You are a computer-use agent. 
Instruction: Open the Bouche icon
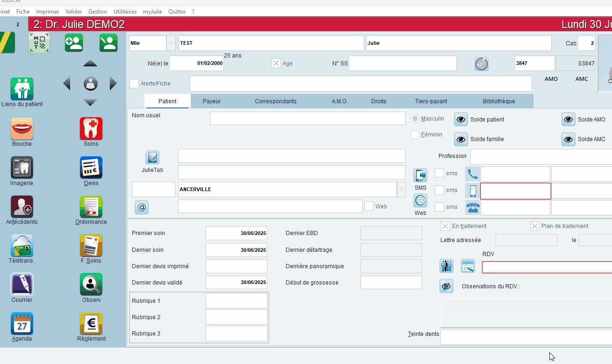[22, 128]
